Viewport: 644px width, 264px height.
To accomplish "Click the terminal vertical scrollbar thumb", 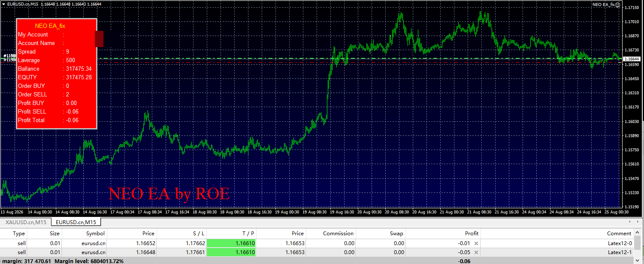I will pyautogui.click(x=638, y=243).
